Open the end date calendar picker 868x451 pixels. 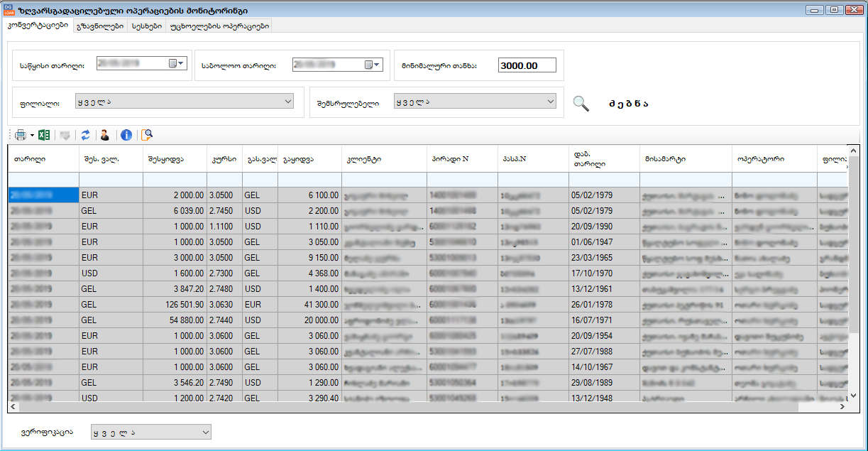point(372,65)
